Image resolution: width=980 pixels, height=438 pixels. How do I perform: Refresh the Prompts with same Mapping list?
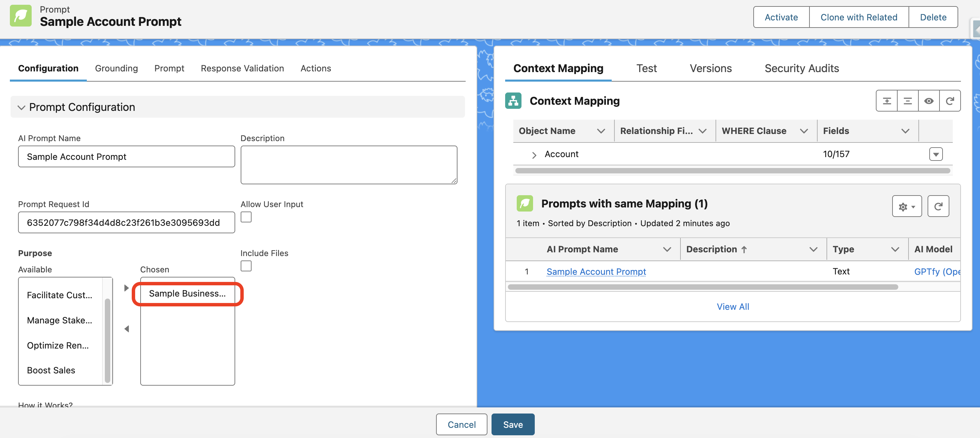pyautogui.click(x=938, y=206)
